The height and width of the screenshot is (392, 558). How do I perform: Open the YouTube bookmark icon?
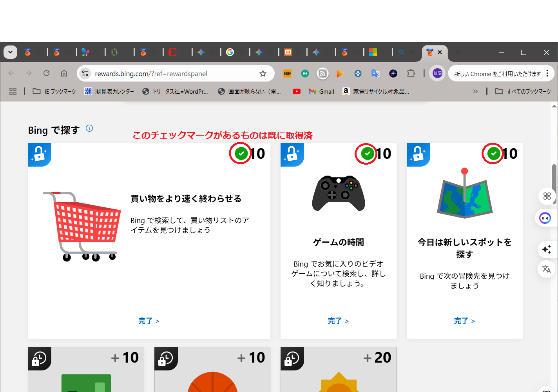(x=297, y=91)
